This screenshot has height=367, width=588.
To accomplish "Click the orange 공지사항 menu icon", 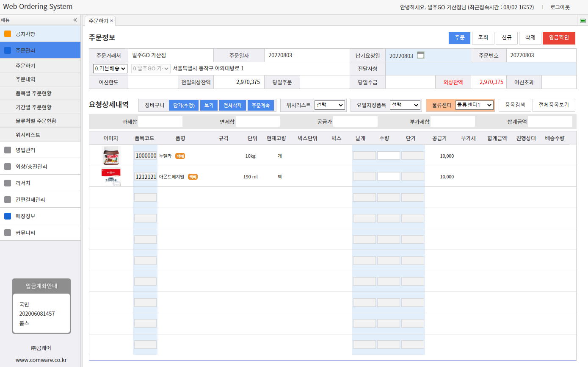I will [8, 34].
